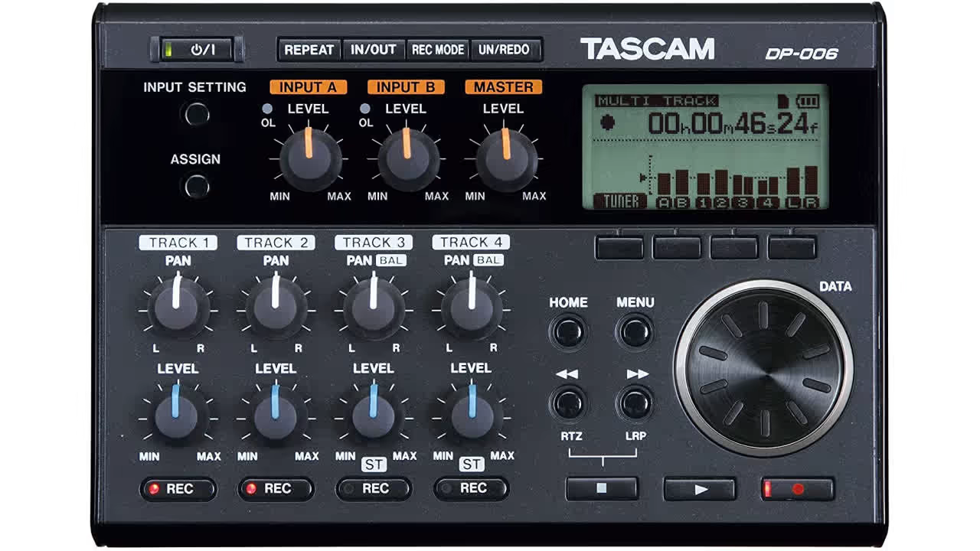Push the fast-forward LRP button
The width and height of the screenshot is (980, 551).
point(635,403)
